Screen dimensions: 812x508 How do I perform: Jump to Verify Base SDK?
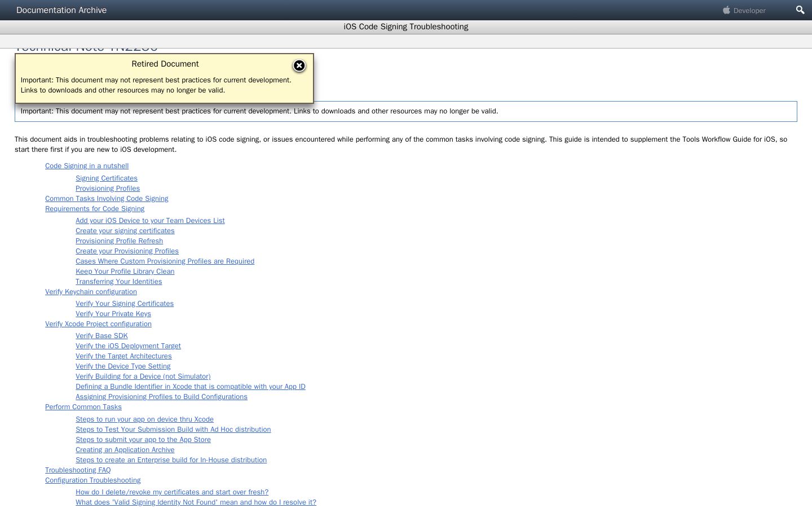(x=101, y=336)
